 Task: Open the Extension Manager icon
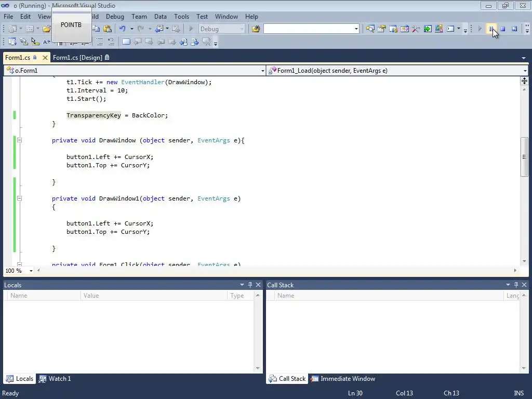438,29
